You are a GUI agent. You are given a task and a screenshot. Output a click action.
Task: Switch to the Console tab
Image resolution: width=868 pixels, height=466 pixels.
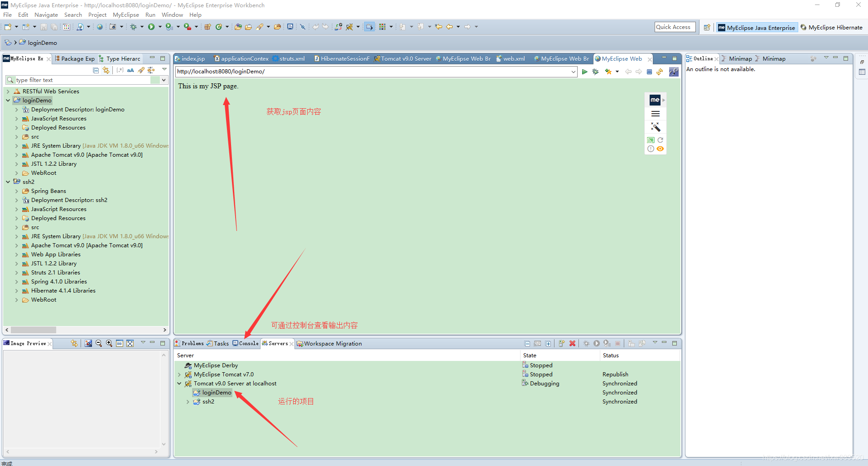(x=246, y=343)
